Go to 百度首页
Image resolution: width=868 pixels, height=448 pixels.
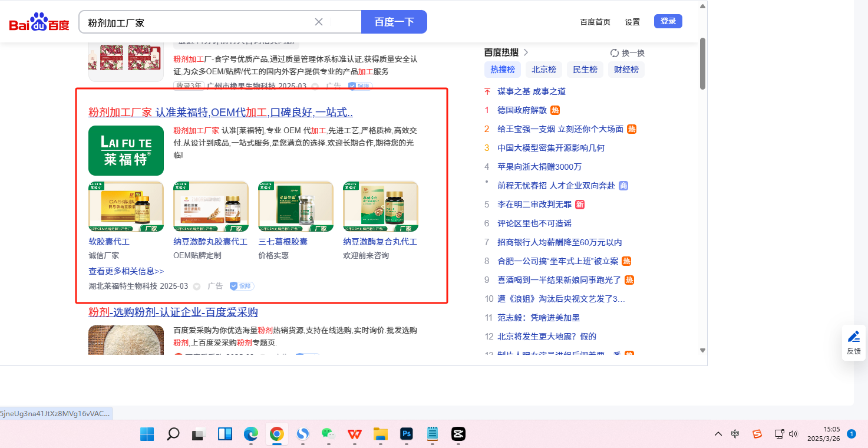pos(595,22)
